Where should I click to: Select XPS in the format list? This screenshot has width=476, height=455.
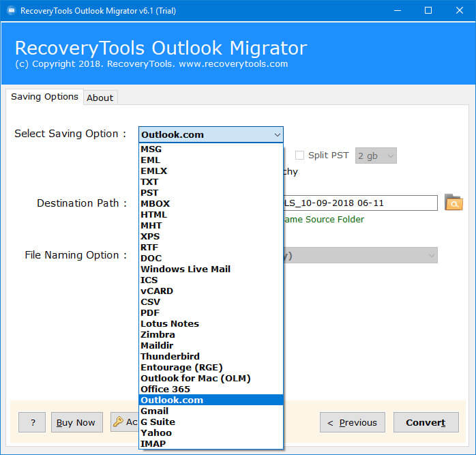click(x=211, y=237)
